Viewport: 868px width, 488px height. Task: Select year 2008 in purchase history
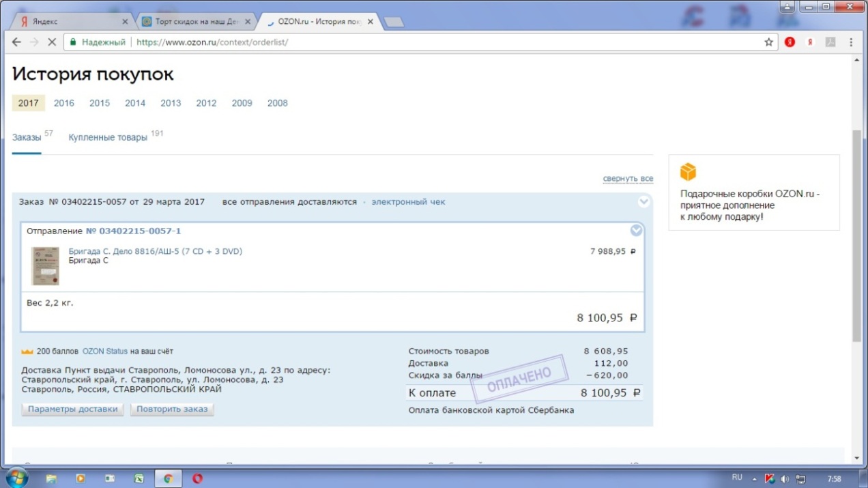coord(278,103)
